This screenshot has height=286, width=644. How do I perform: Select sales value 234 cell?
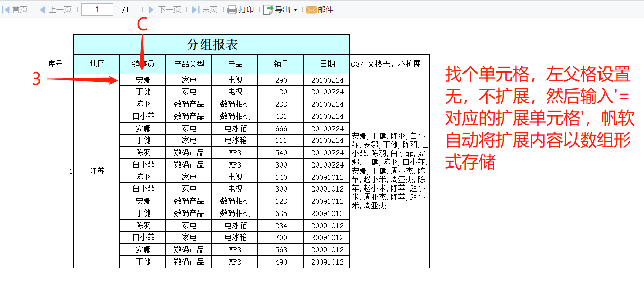click(x=281, y=225)
